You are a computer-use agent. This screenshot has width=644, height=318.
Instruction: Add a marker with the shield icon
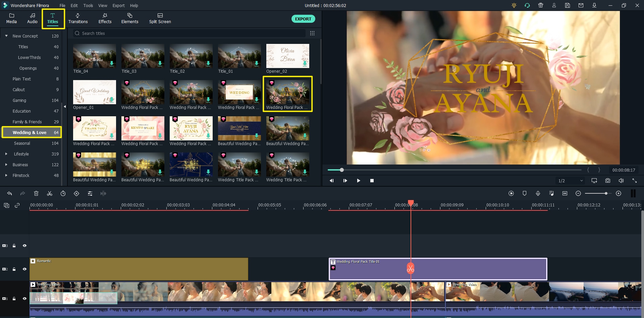click(x=525, y=193)
